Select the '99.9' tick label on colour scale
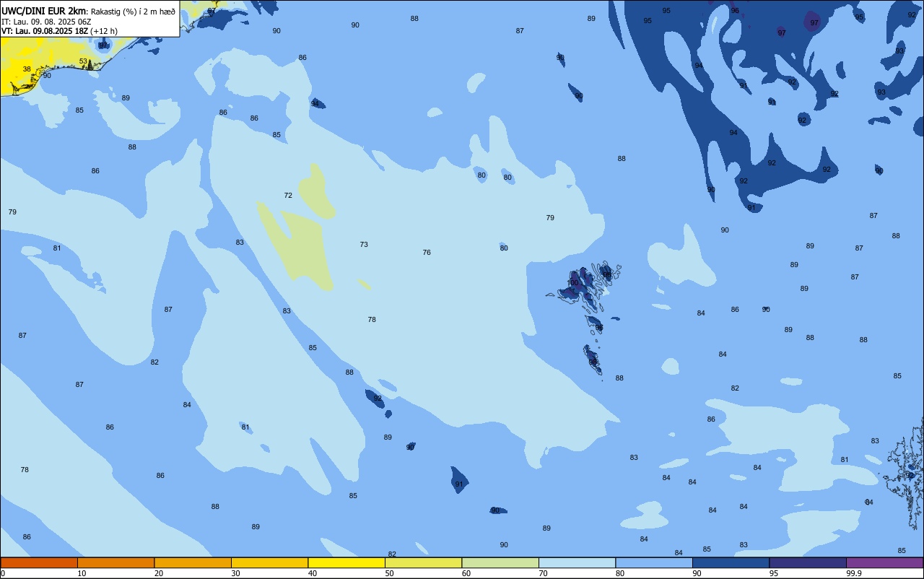Image resolution: width=924 pixels, height=579 pixels. [x=853, y=573]
